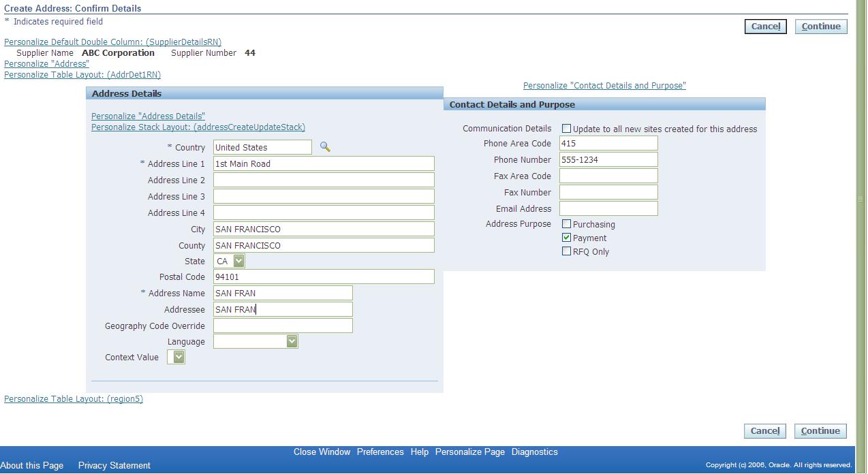
Task: Click Personalize Page in the footer
Action: pos(469,452)
